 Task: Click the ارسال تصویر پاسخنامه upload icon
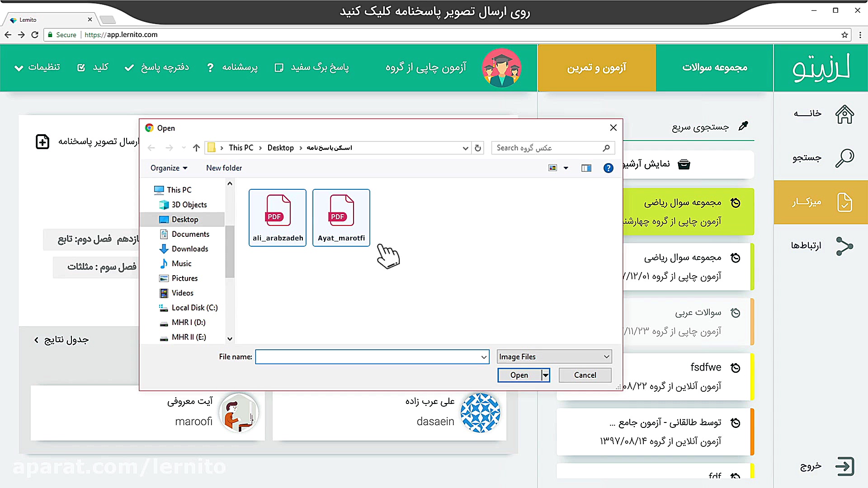(x=42, y=141)
